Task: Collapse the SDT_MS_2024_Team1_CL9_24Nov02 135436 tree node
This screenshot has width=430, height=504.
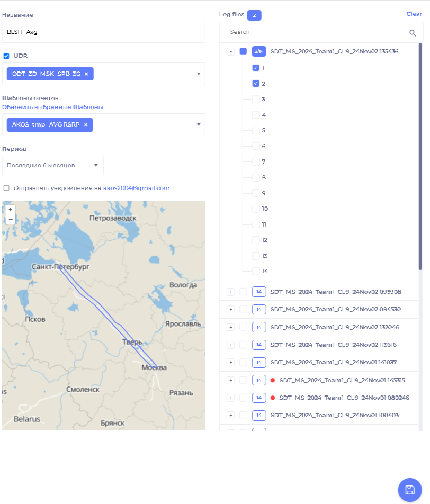Action: pos(230,51)
